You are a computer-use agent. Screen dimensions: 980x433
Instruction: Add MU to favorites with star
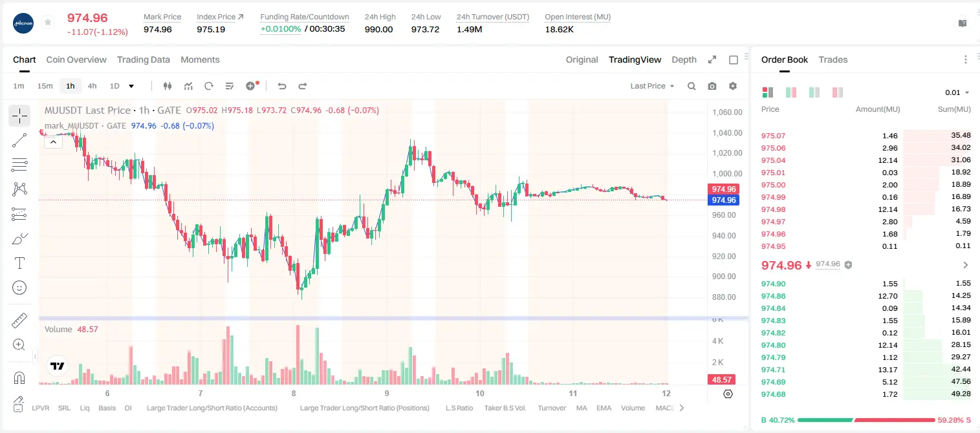point(48,23)
